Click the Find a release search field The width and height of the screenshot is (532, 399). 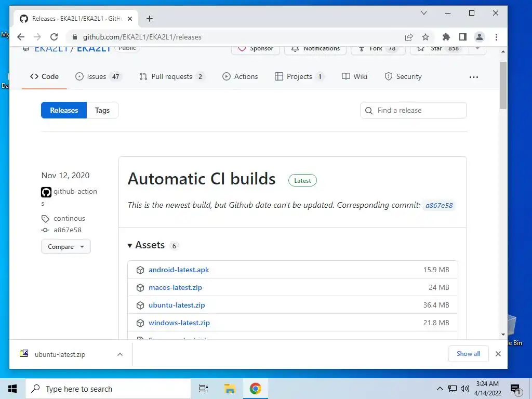pyautogui.click(x=414, y=110)
